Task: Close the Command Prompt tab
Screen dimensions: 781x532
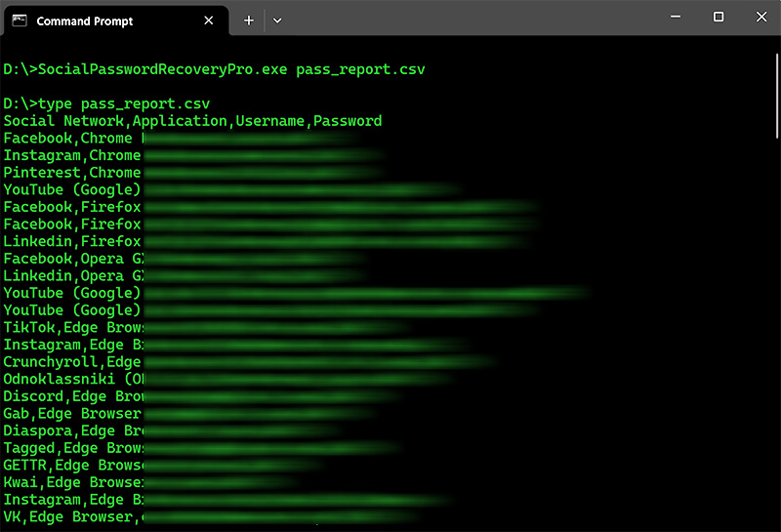Action: (x=209, y=20)
